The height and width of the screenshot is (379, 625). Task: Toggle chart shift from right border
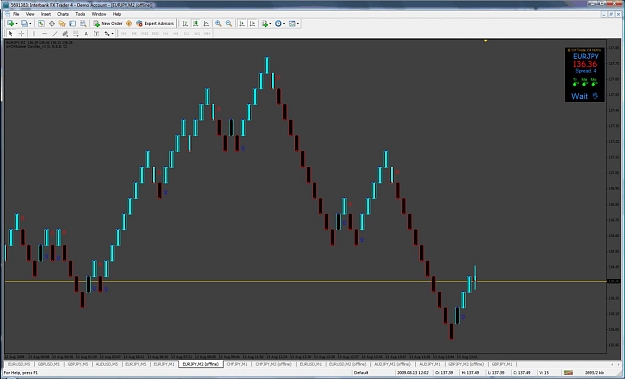point(252,24)
